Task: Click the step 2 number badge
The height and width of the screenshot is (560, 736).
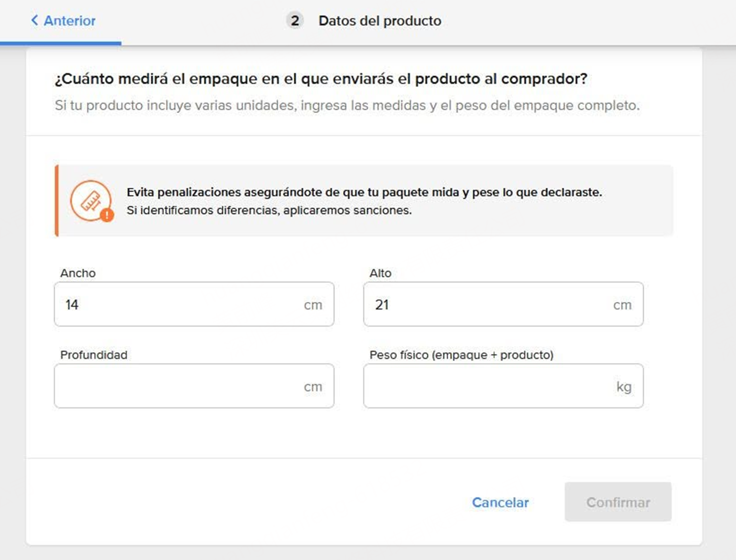Action: point(295,20)
